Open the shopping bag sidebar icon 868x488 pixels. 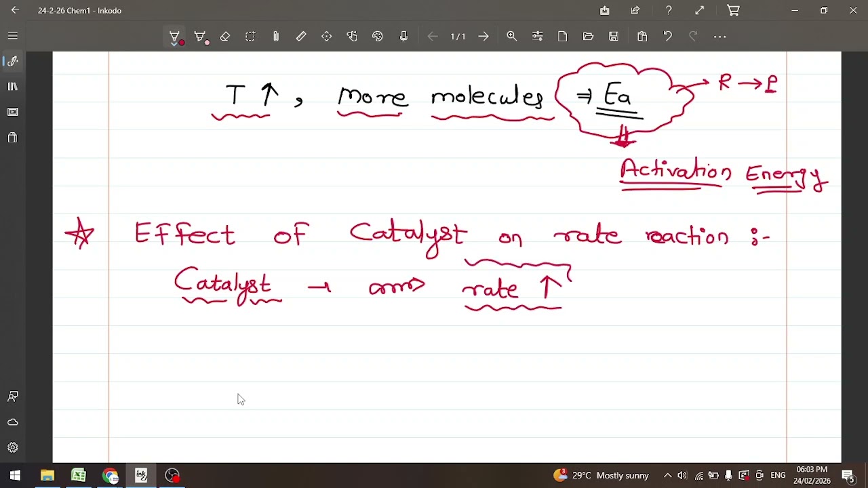(13, 138)
